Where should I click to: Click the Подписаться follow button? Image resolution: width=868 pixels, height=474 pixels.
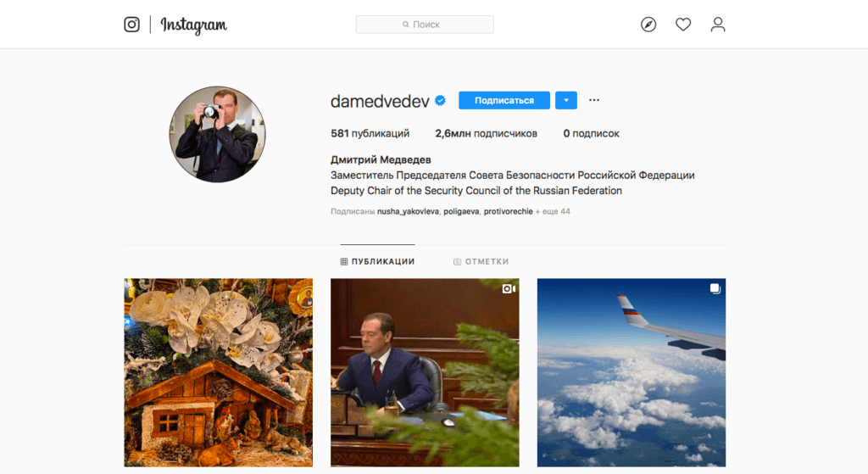click(504, 100)
